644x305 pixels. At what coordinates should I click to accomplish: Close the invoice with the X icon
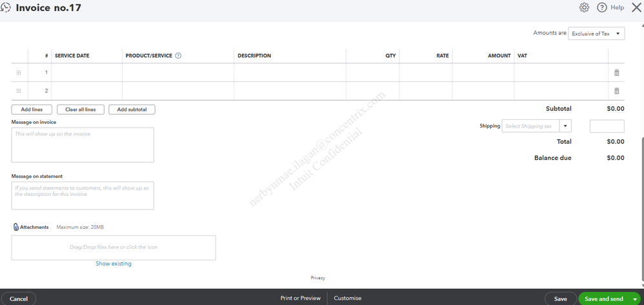pyautogui.click(x=636, y=7)
